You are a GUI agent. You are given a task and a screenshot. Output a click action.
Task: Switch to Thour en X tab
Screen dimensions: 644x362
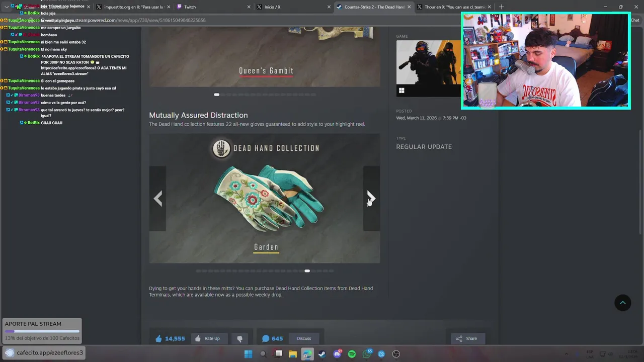click(x=454, y=7)
